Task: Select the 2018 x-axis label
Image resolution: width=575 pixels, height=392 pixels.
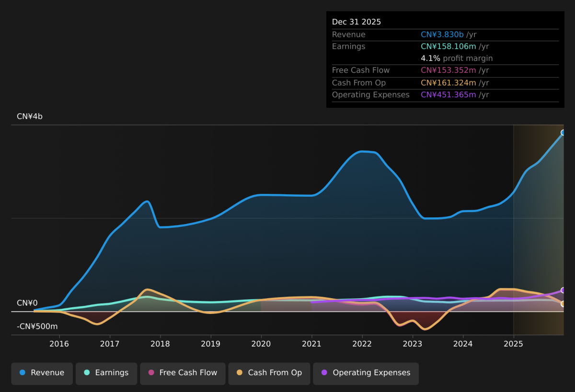Action: click(x=160, y=344)
